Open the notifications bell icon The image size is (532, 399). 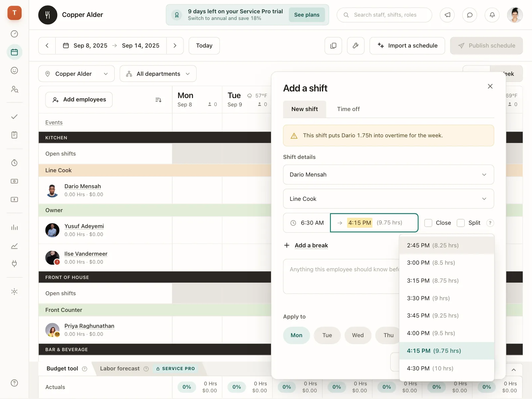tap(492, 15)
